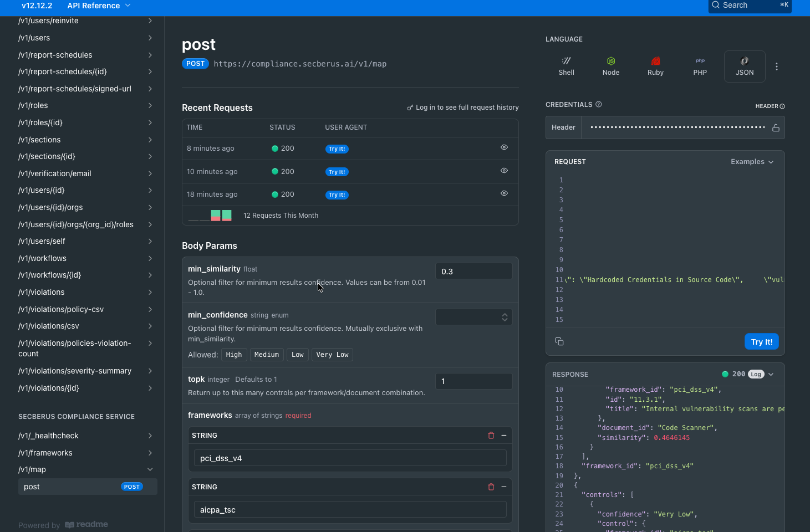This screenshot has width=810, height=532.
Task: Select the Shell language icon
Action: pos(566,65)
